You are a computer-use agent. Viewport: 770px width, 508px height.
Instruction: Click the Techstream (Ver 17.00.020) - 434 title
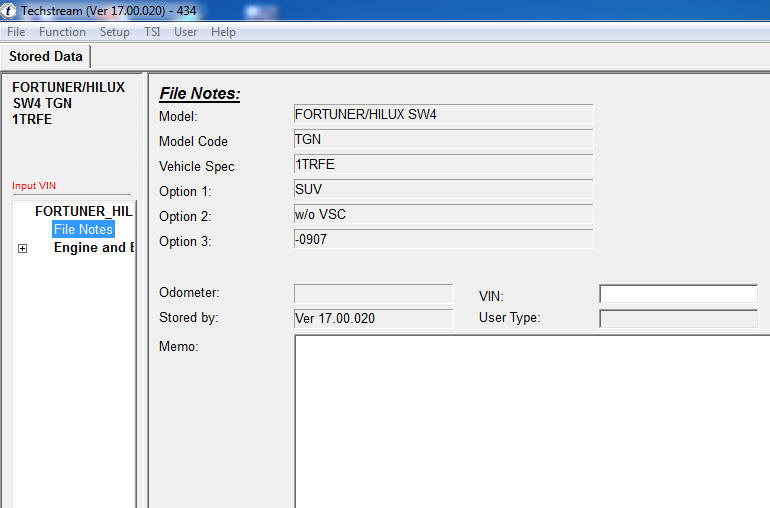109,10
